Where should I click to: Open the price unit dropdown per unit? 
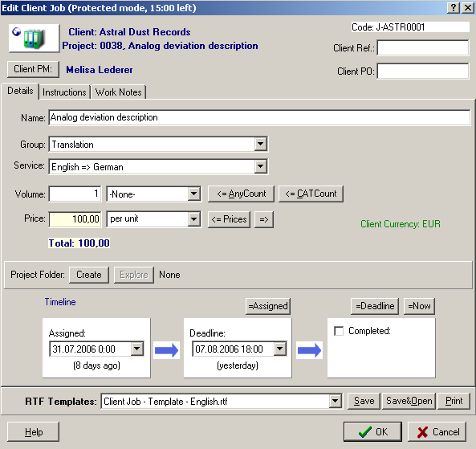[193, 219]
